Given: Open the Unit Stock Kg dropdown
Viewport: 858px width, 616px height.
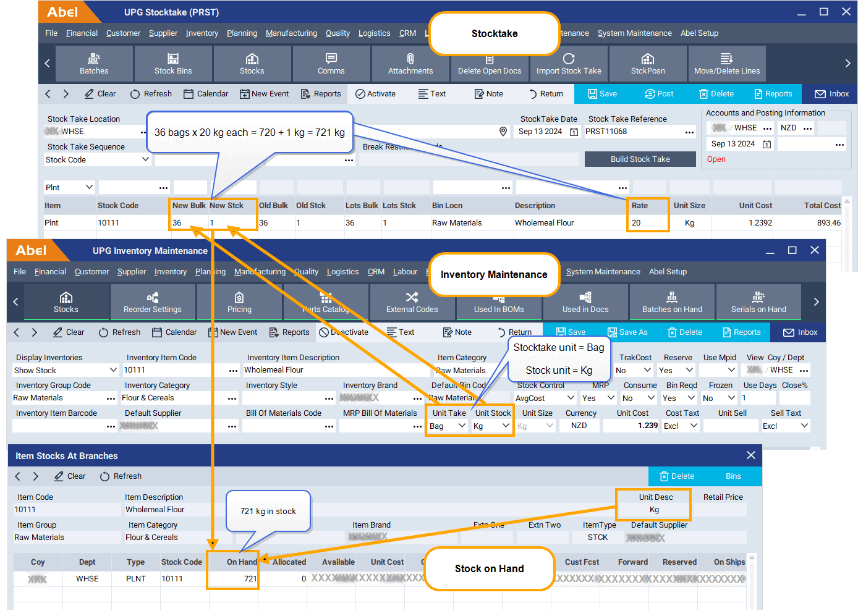Looking at the screenshot, I should coord(505,426).
